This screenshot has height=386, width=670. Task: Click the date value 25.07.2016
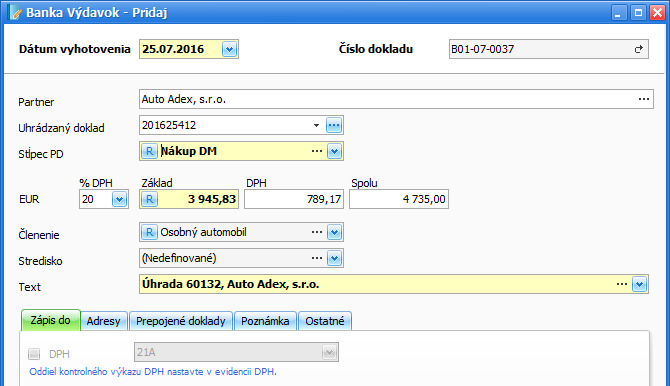coord(173,49)
